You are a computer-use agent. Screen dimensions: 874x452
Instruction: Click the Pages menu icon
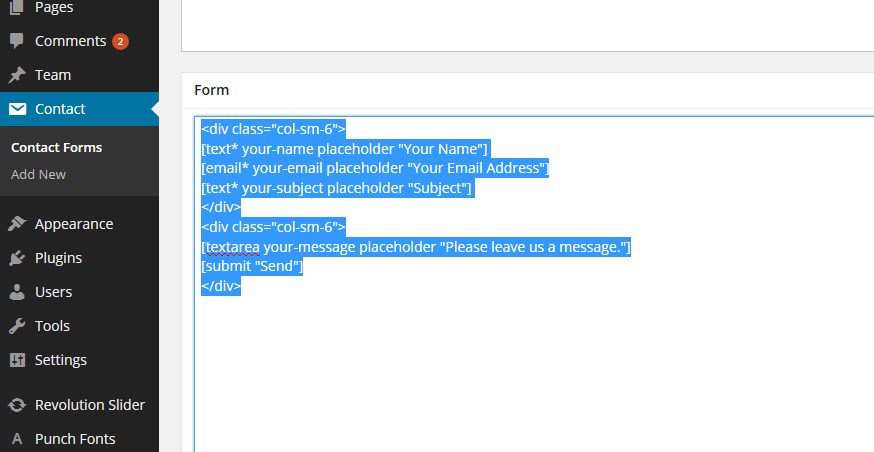[x=17, y=8]
